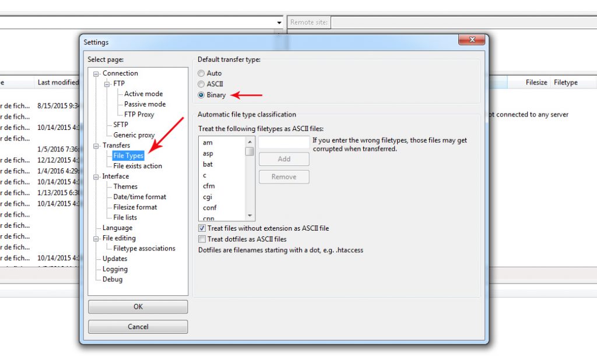Viewport: 597px width, 364px height.
Task: Focus the Remote site field in main window
Action: (463, 23)
